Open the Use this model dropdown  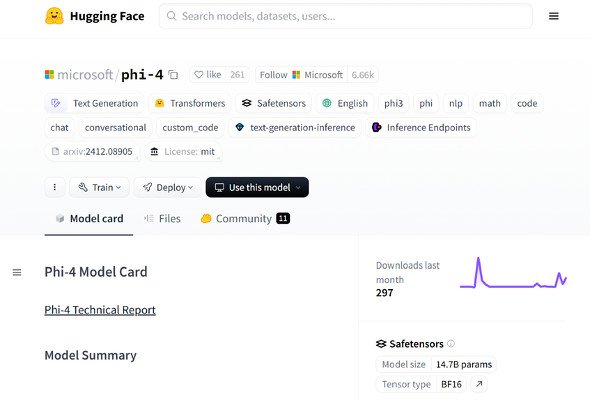pyautogui.click(x=257, y=187)
